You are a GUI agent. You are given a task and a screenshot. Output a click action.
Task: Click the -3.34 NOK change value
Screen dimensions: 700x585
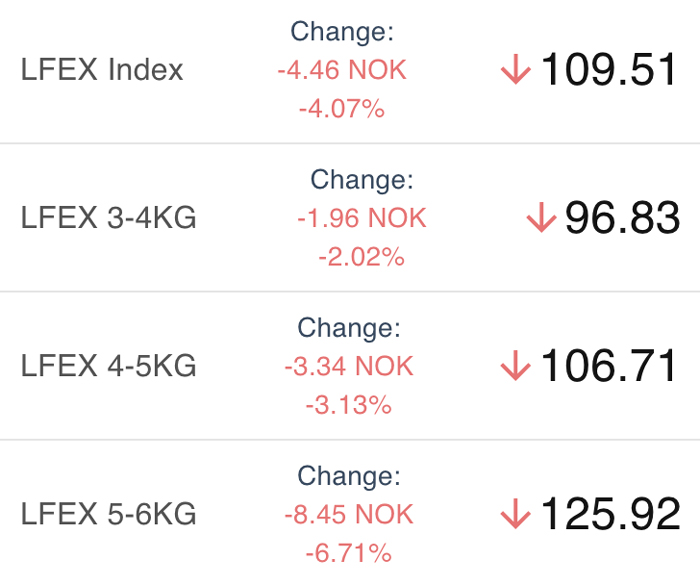coord(349,367)
